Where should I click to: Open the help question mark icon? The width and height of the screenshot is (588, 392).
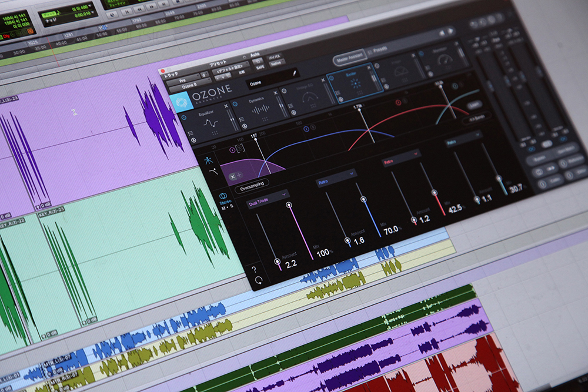pyautogui.click(x=253, y=269)
